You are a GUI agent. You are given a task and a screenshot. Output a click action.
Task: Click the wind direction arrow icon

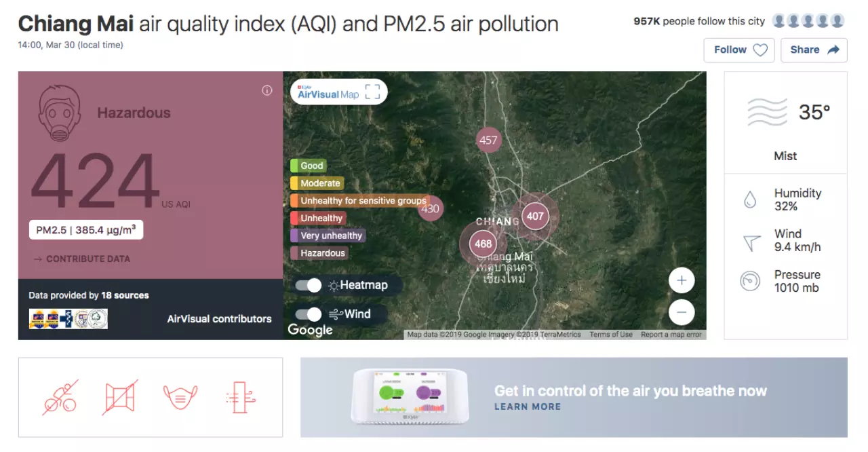751,242
